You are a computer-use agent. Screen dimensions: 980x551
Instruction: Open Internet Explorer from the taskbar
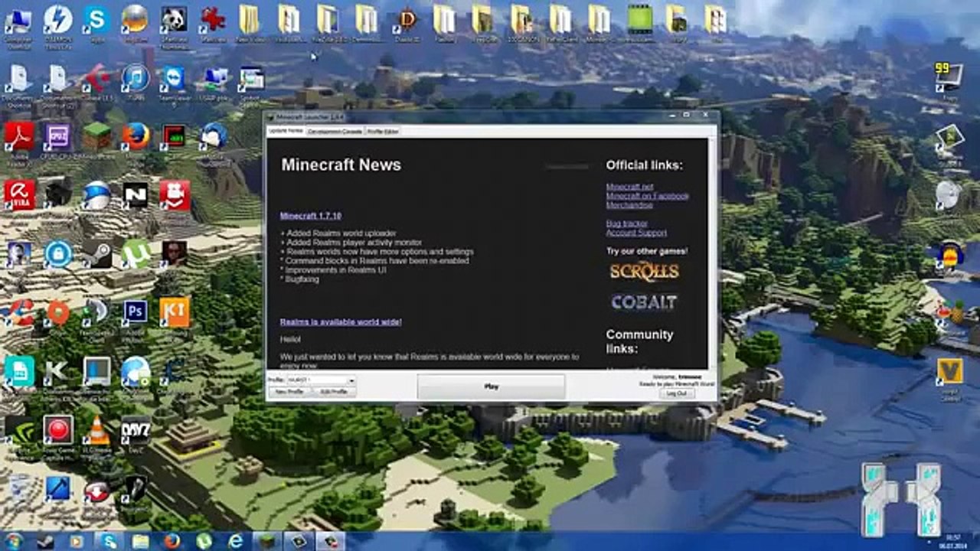pyautogui.click(x=235, y=541)
